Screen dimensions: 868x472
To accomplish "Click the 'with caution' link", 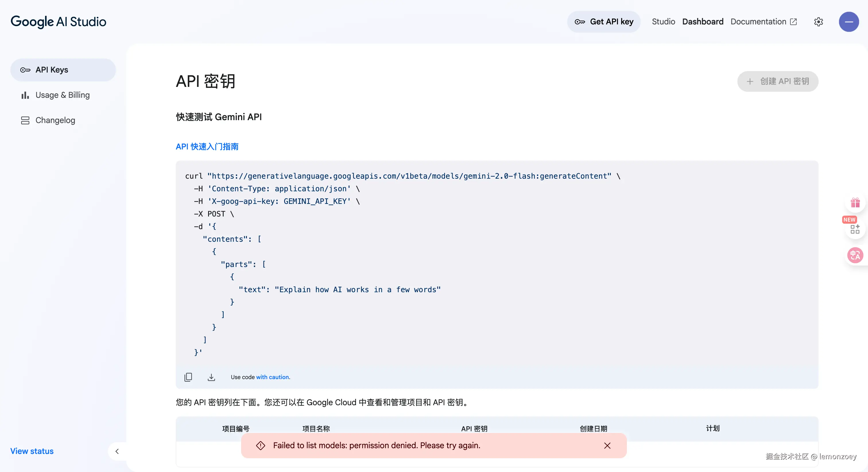I will click(x=273, y=377).
